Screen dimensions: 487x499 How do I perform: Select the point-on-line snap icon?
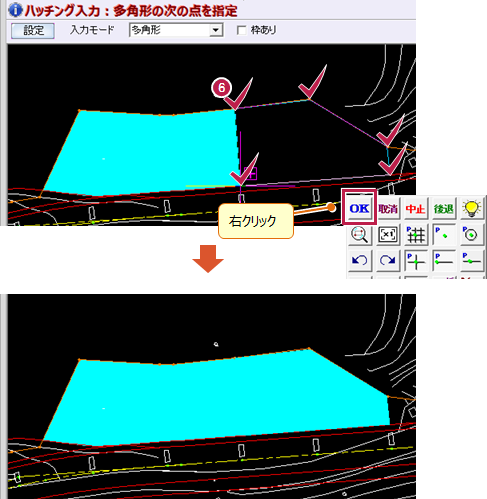click(x=471, y=260)
